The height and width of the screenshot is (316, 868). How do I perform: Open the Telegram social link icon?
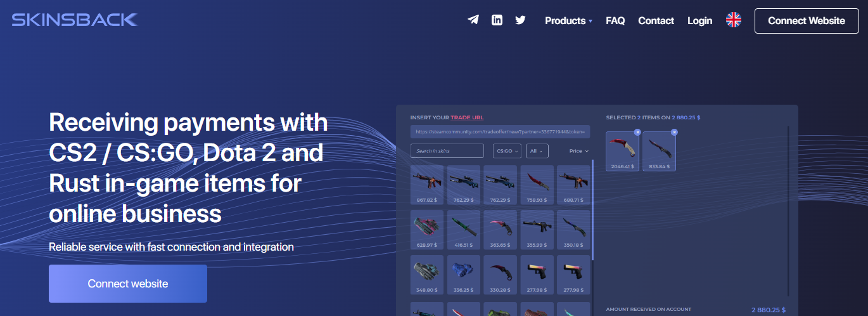[473, 20]
